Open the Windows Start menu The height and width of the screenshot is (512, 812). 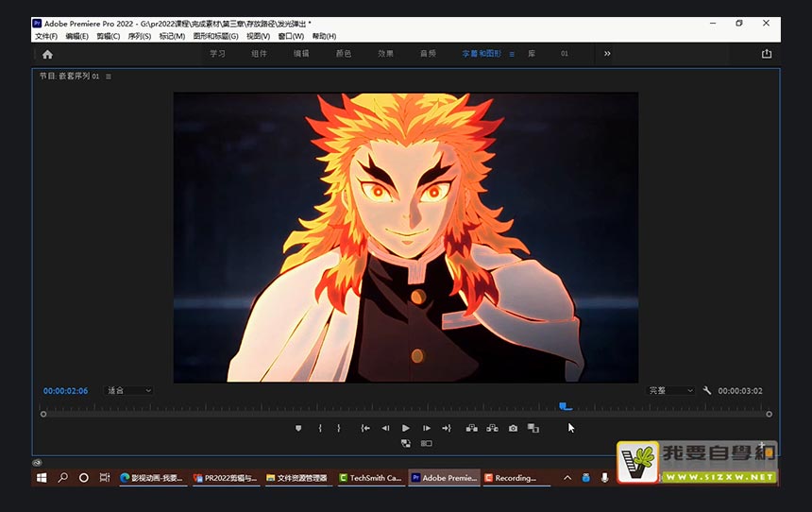click(42, 478)
